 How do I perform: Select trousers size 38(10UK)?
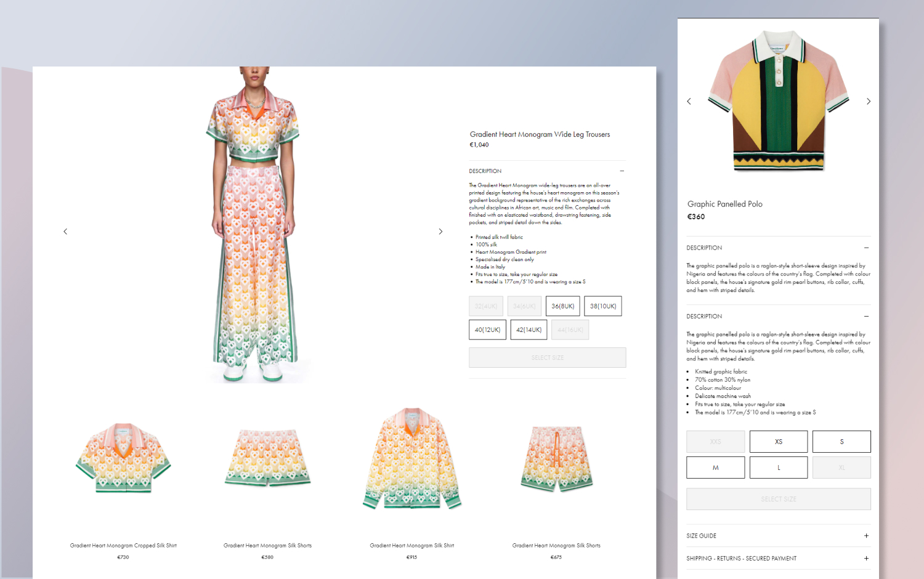(x=603, y=306)
